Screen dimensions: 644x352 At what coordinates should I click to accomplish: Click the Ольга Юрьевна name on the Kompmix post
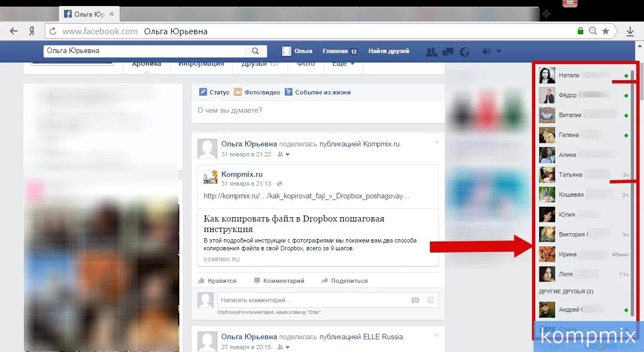pos(249,144)
